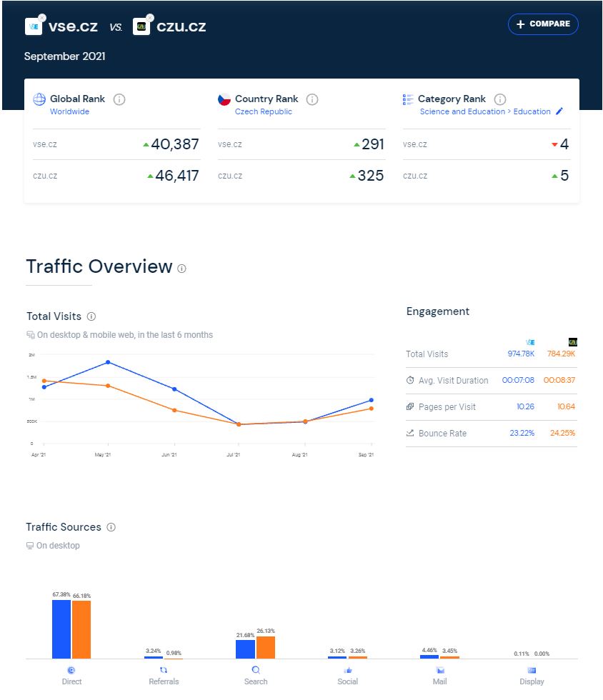Click czu.cz global rank 46,417
The height and width of the screenshot is (700, 603).
point(177,176)
